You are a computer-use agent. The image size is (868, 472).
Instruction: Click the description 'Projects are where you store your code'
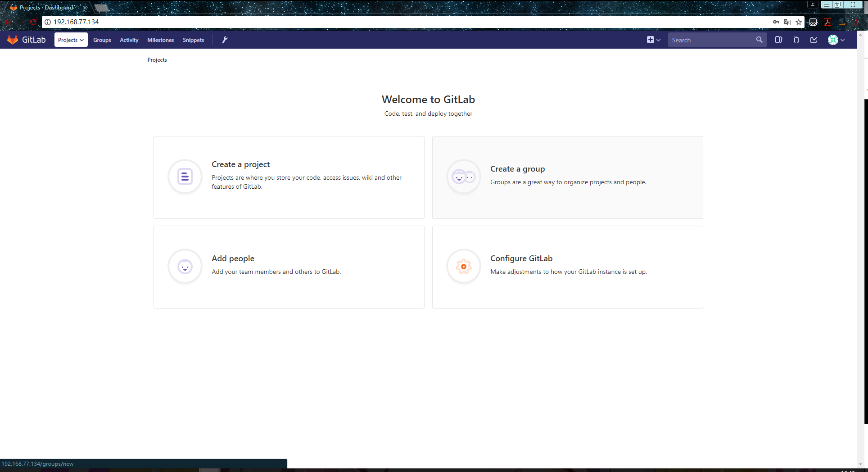[307, 182]
